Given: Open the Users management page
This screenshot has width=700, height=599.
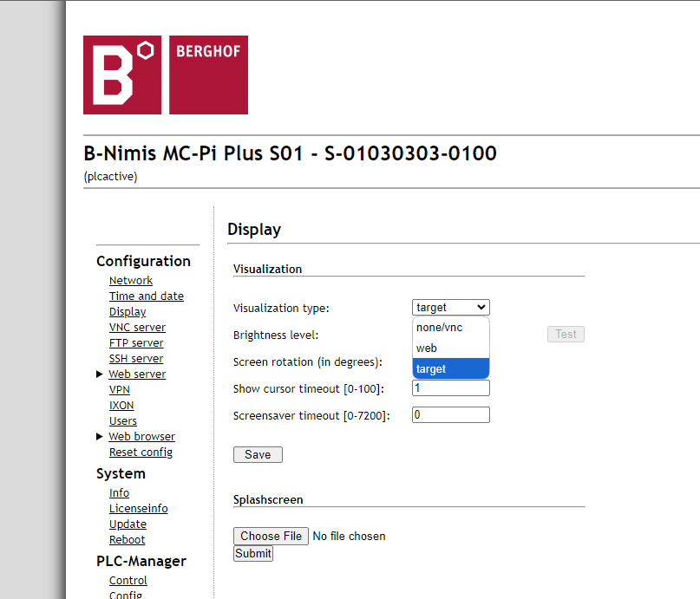Looking at the screenshot, I should (123, 421).
